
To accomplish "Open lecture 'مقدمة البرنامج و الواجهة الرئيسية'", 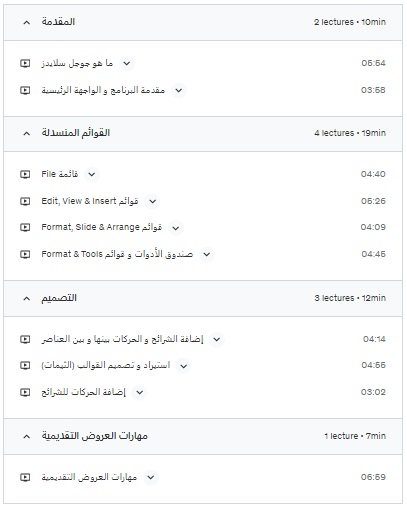I will [x=103, y=90].
